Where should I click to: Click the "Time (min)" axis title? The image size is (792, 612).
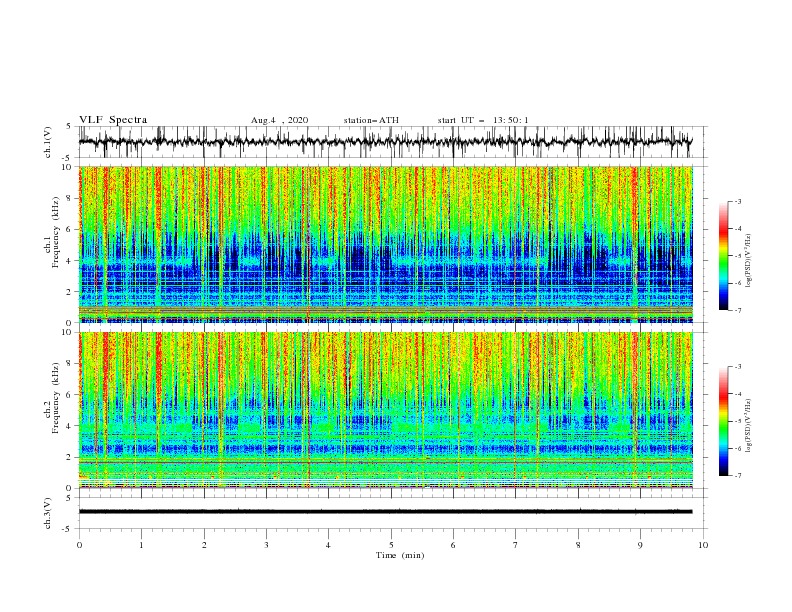pyautogui.click(x=400, y=555)
